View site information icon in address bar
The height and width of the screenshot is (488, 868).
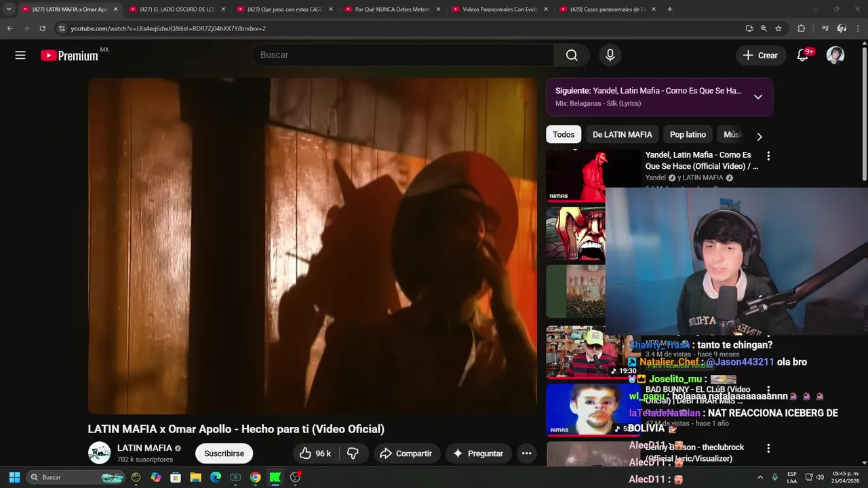(62, 28)
